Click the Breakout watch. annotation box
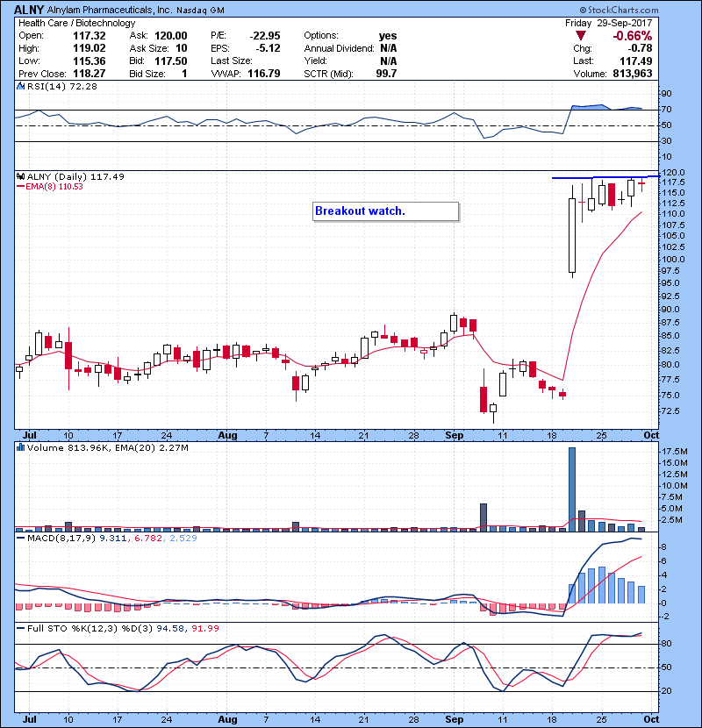The width and height of the screenshot is (702, 728). click(385, 211)
